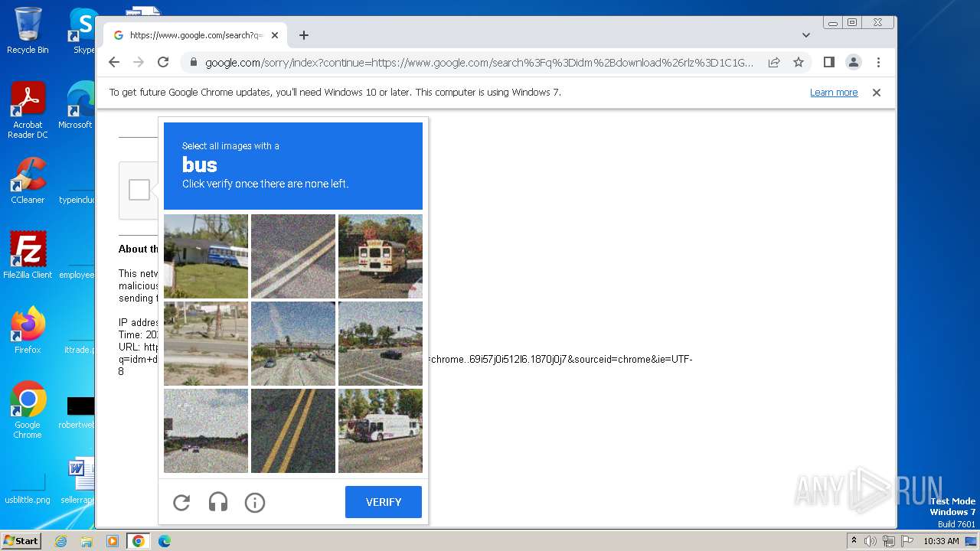The width and height of the screenshot is (980, 551).
Task: Open FileZilla Client desktop icon
Action: pyautogui.click(x=28, y=255)
